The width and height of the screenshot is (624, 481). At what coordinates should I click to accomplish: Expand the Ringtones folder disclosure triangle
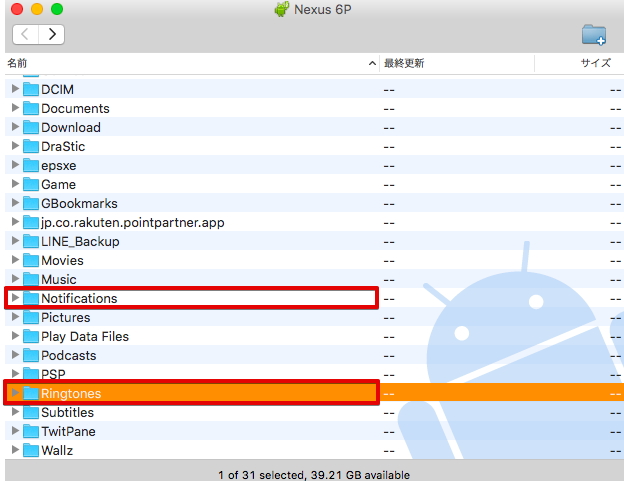coord(15,393)
